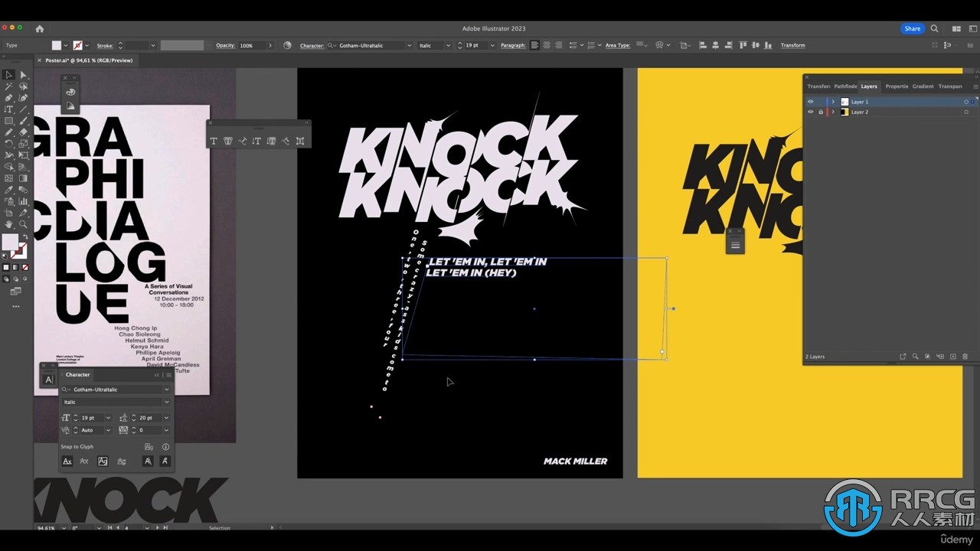Select Type on a Path tool in floating panel
Viewport: 980px width, 551px height.
(x=242, y=141)
